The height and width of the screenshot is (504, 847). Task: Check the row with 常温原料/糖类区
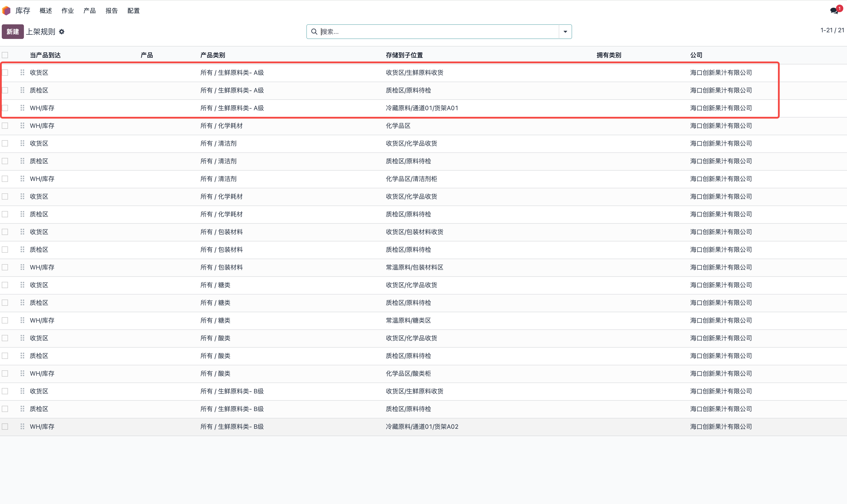[x=5, y=320]
